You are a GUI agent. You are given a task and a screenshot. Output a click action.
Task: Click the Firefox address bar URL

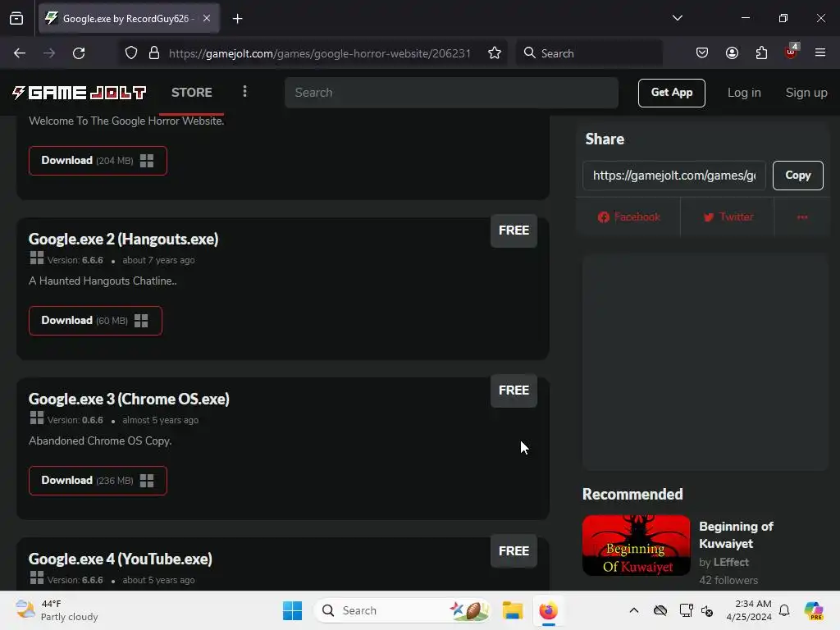(320, 53)
